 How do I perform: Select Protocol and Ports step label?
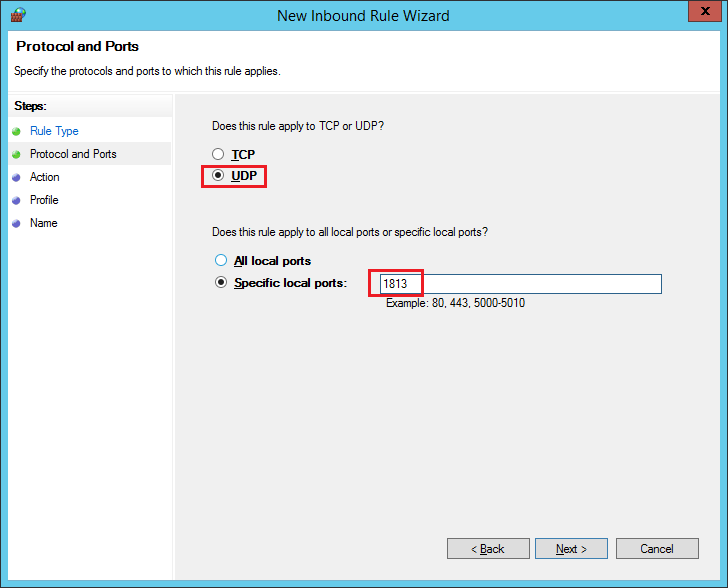point(73,154)
